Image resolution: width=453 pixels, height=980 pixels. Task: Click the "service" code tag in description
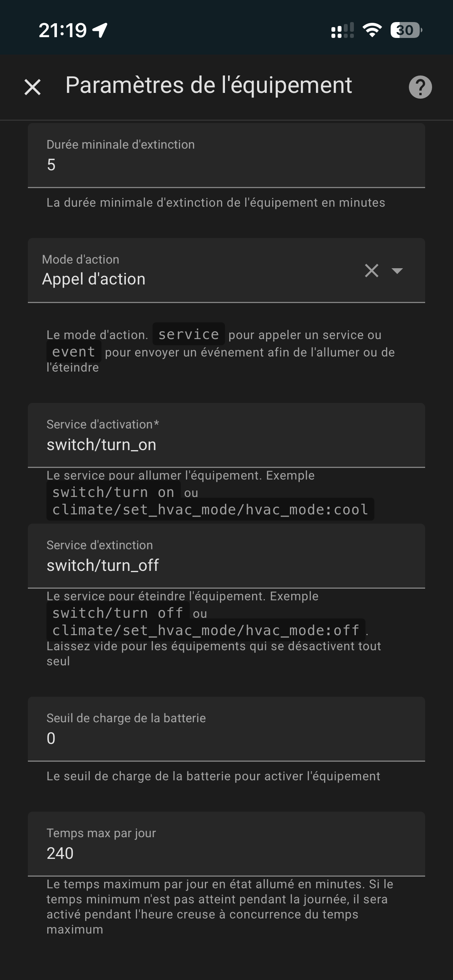[189, 334]
